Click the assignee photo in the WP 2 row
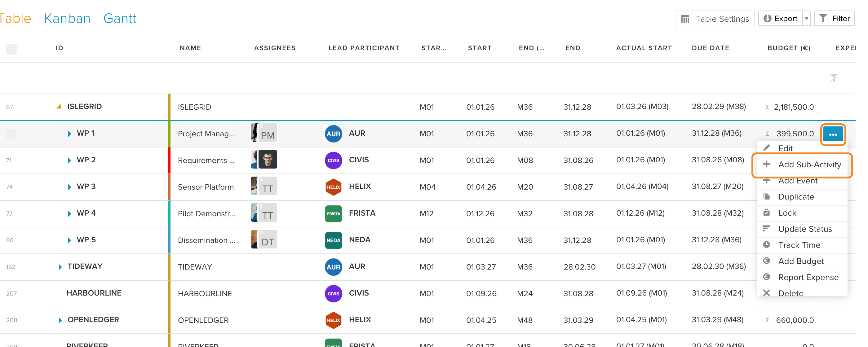Image resolution: width=868 pixels, height=347 pixels. [x=264, y=159]
